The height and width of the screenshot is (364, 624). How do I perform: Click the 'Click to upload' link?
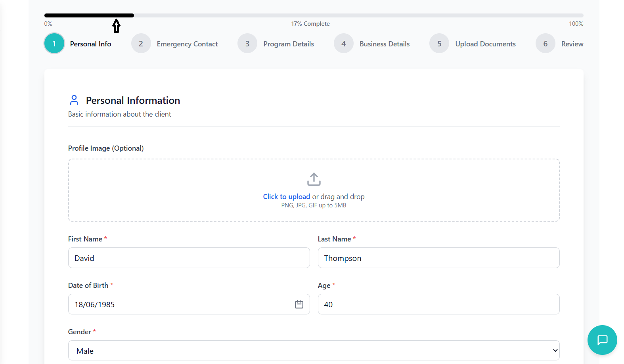286,197
